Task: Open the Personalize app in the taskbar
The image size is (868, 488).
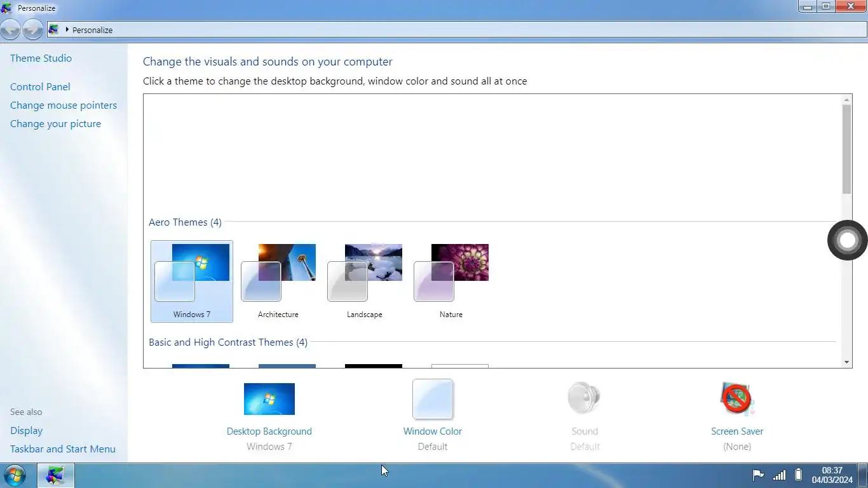Action: tap(55, 475)
